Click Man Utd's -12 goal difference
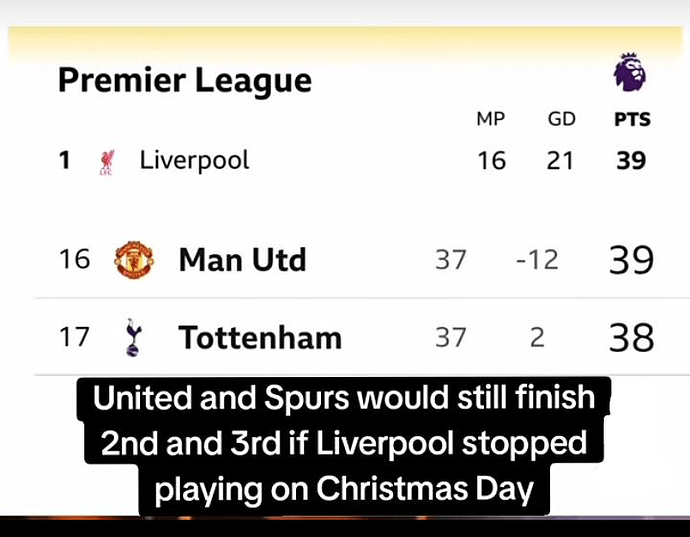 tap(537, 260)
